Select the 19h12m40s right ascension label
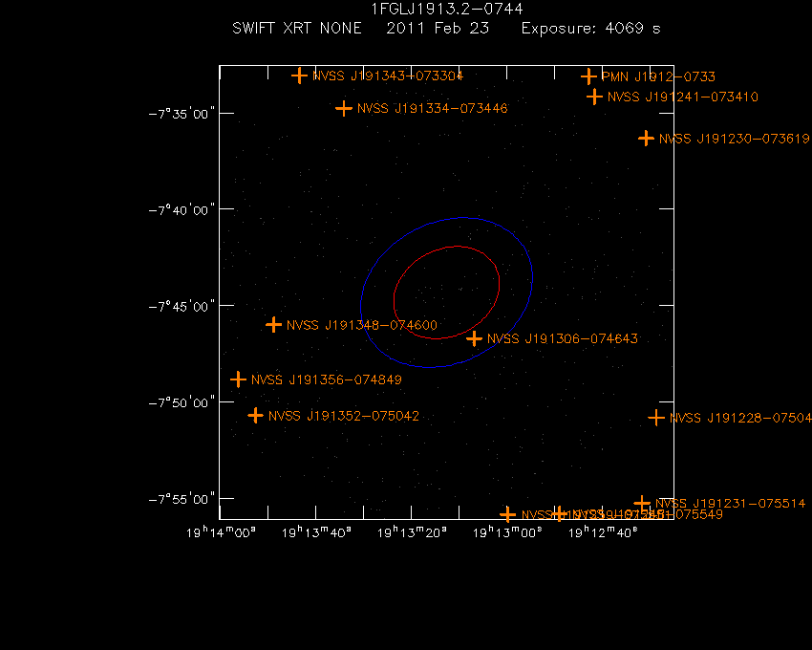This screenshot has width=812, height=650. (604, 532)
